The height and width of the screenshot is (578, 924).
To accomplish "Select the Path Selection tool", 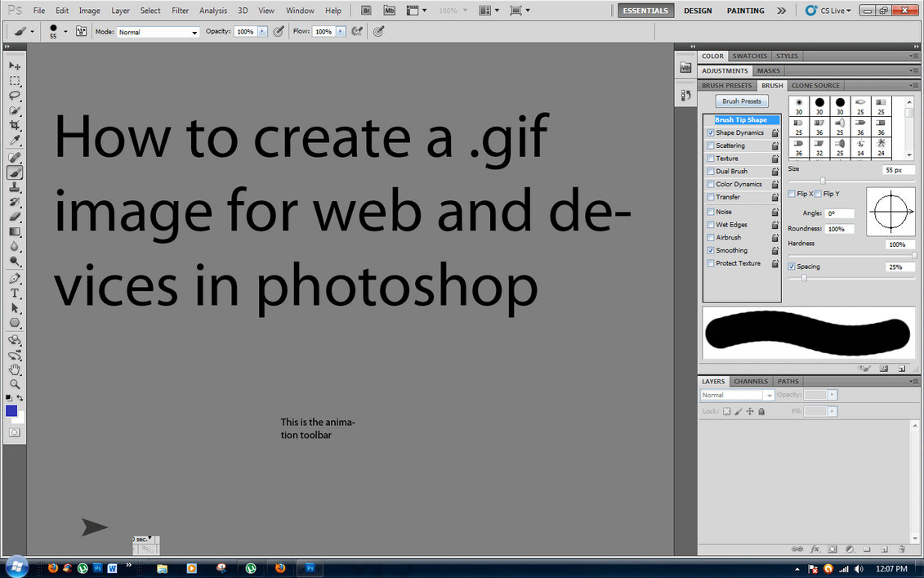I will pos(14,308).
